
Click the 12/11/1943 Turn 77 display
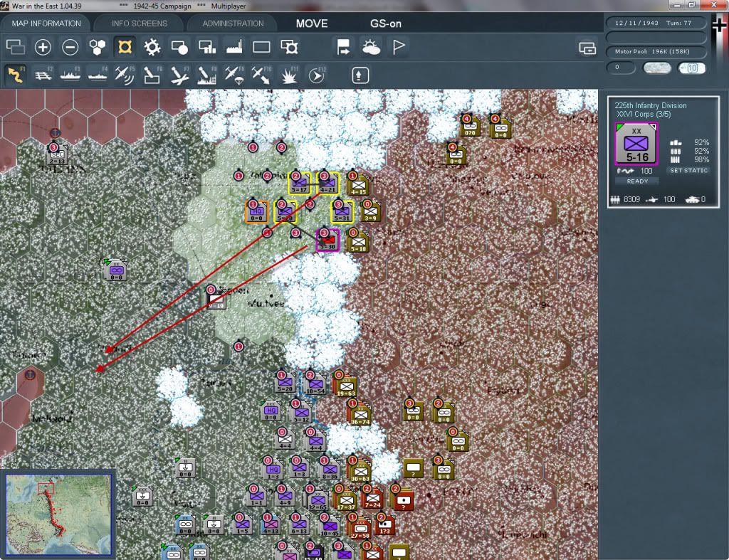(655, 23)
